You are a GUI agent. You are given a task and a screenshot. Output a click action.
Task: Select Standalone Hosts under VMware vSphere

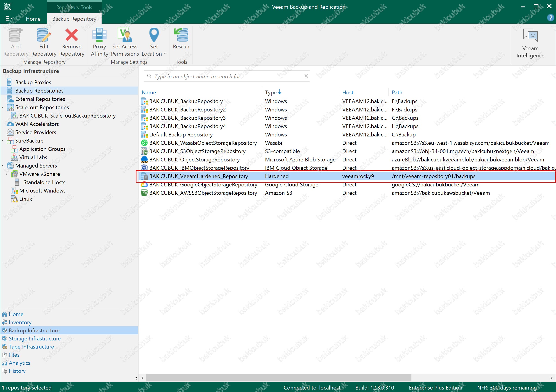(44, 182)
